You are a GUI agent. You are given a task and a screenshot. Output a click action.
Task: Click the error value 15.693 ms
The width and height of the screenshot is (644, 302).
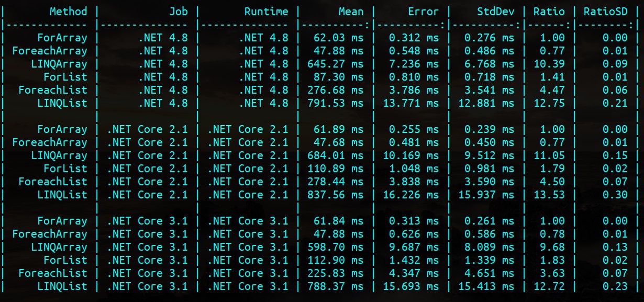(410, 286)
